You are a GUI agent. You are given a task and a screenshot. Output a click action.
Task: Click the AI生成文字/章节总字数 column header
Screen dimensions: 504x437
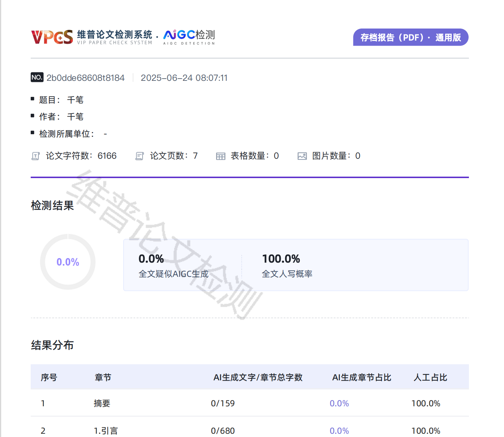[x=258, y=377]
